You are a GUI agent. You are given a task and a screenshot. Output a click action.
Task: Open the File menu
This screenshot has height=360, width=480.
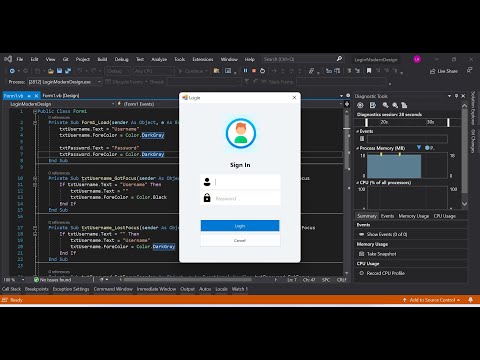tap(20, 59)
